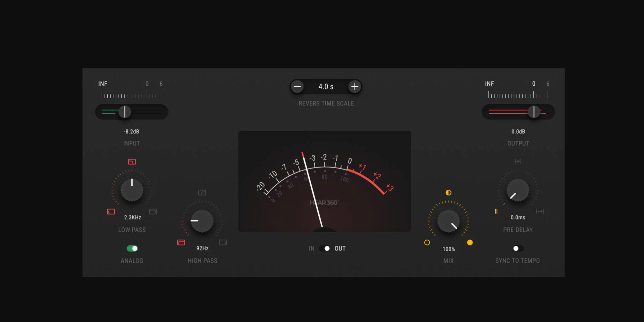This screenshot has height=322, width=644.
Task: Disable the Analog toggle switch
Action: pos(132,248)
